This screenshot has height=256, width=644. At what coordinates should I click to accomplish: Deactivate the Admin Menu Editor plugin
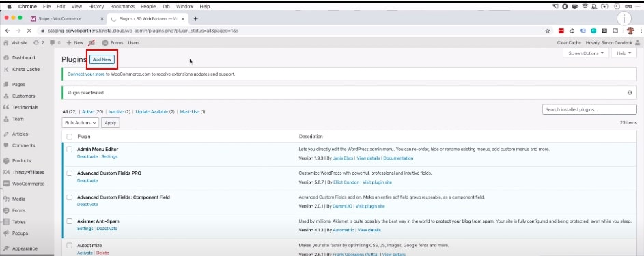tap(87, 157)
